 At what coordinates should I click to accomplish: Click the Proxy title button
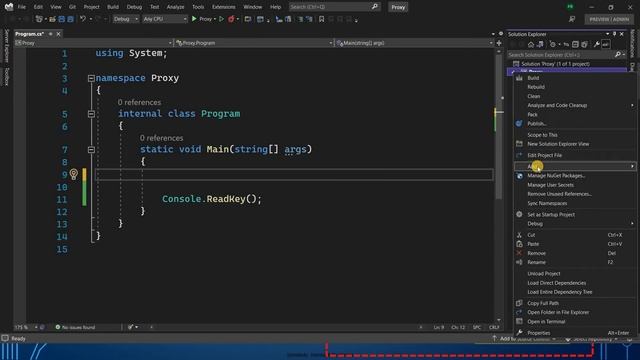click(398, 7)
